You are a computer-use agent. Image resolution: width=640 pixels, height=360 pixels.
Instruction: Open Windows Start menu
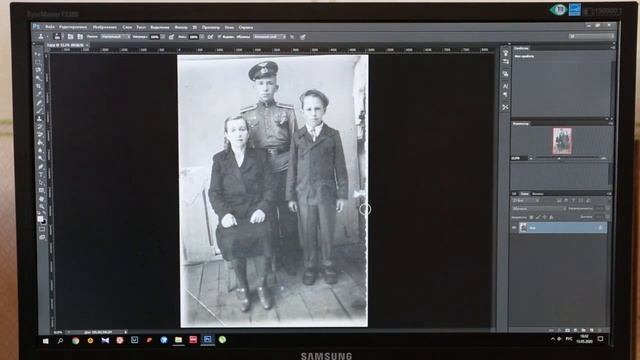[x=45, y=340]
